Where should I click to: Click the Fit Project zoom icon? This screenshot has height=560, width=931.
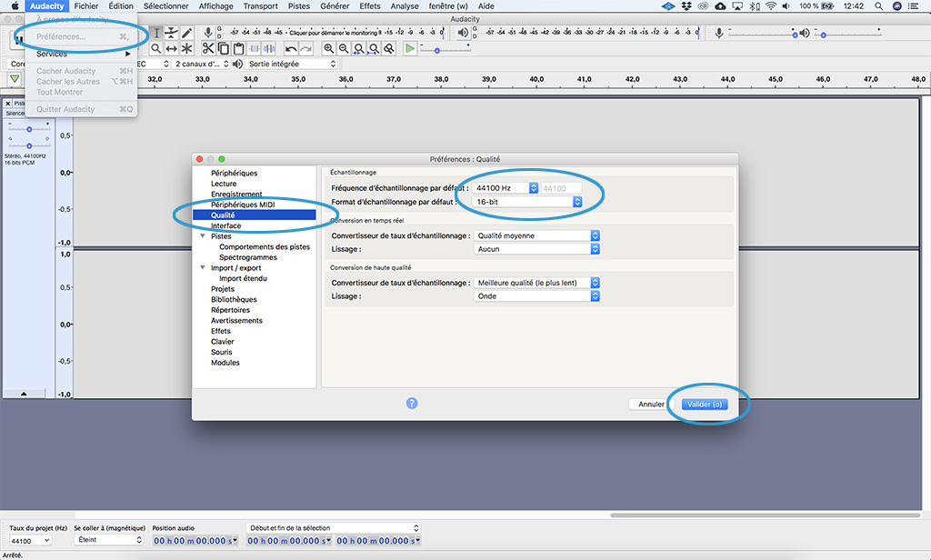pyautogui.click(x=374, y=49)
